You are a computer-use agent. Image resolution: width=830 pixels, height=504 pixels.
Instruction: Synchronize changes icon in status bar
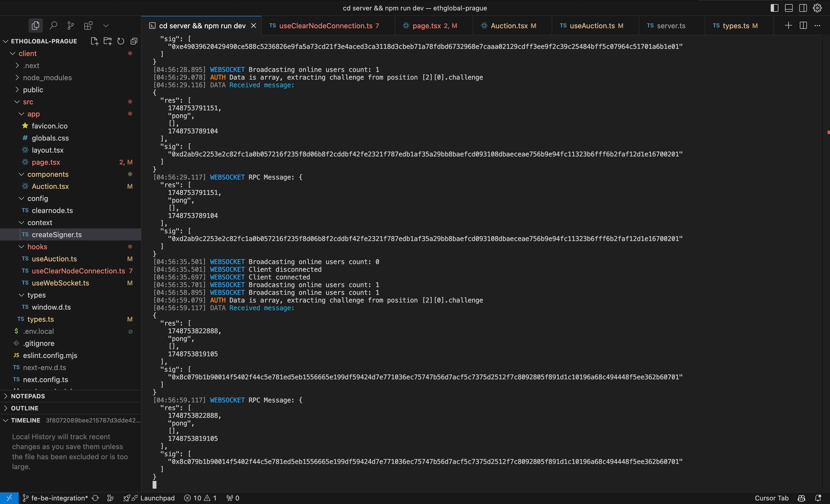[95, 498]
